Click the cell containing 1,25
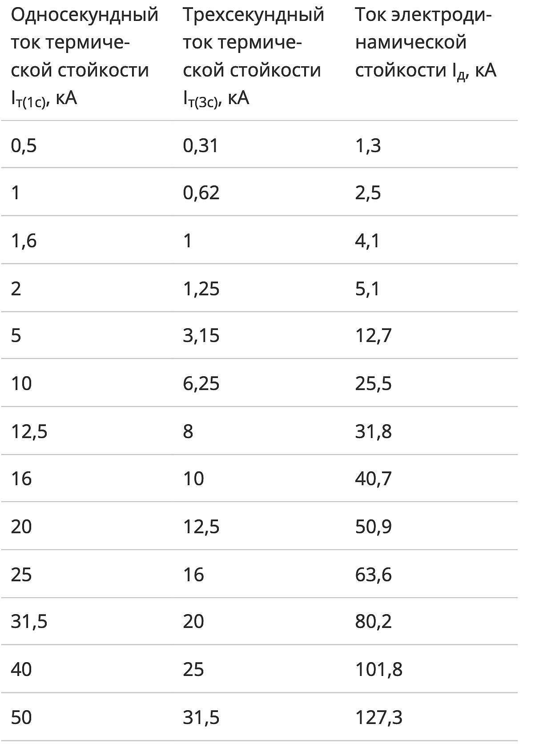This screenshot has width=535, height=756. pyautogui.click(x=201, y=289)
